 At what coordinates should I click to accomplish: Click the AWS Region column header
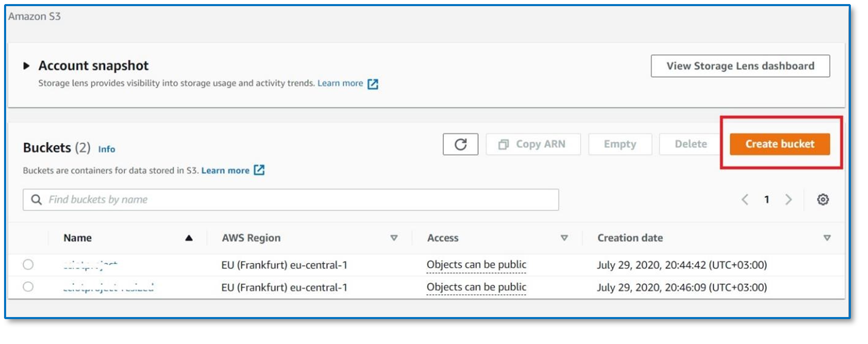[251, 238]
